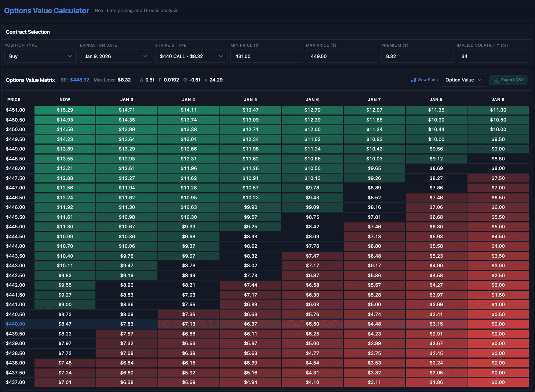Click the Options Value Matrix heading
535x392 pixels.
tap(30, 80)
